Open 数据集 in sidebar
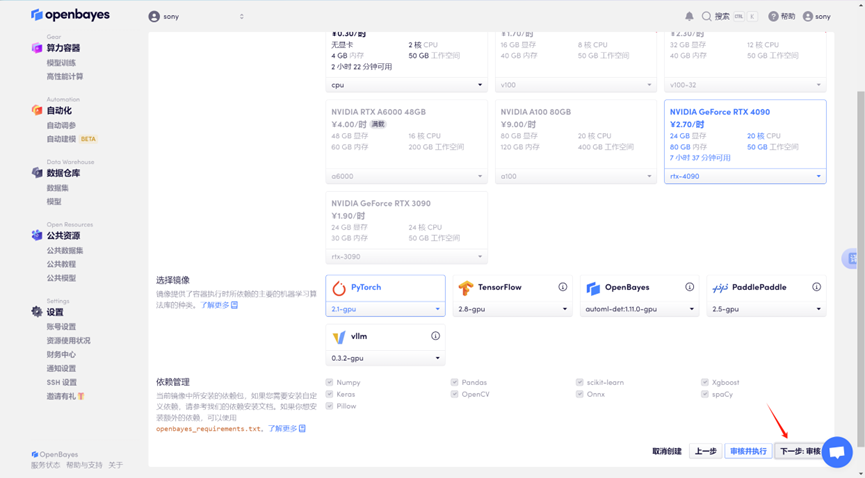 pos(57,188)
